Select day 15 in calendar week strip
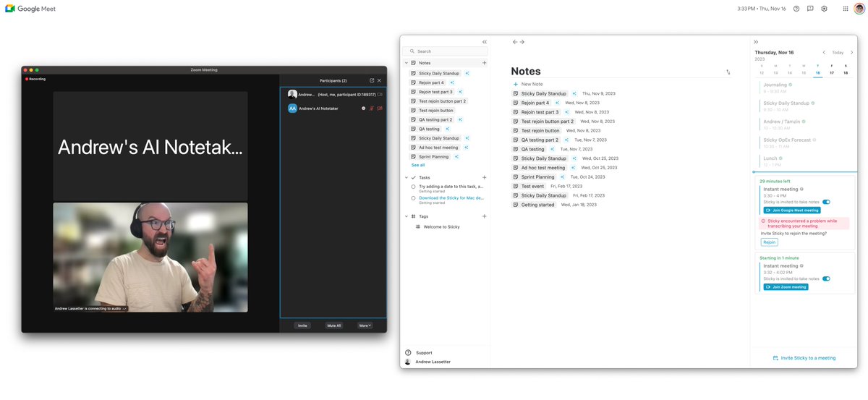The height and width of the screenshot is (400, 868). [804, 72]
